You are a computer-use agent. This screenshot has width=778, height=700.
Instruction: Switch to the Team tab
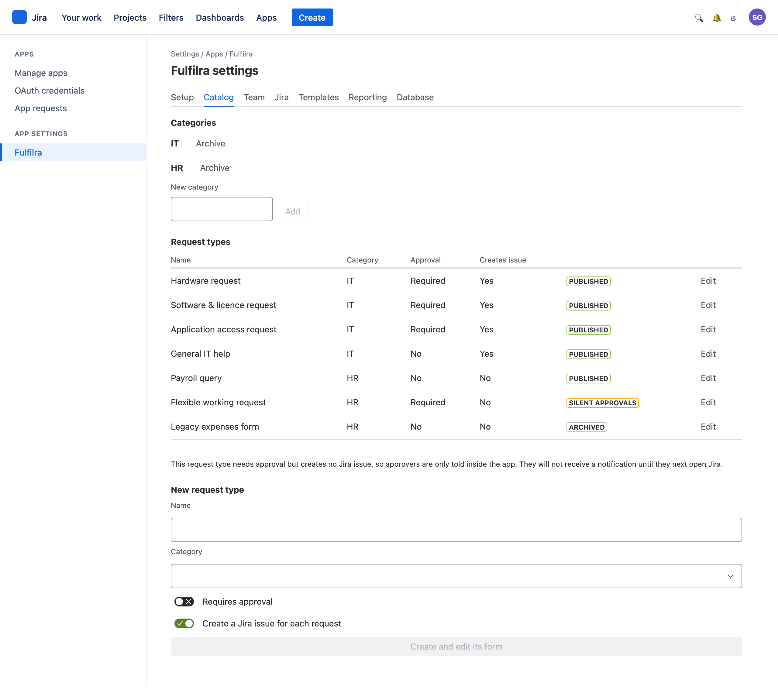point(254,97)
